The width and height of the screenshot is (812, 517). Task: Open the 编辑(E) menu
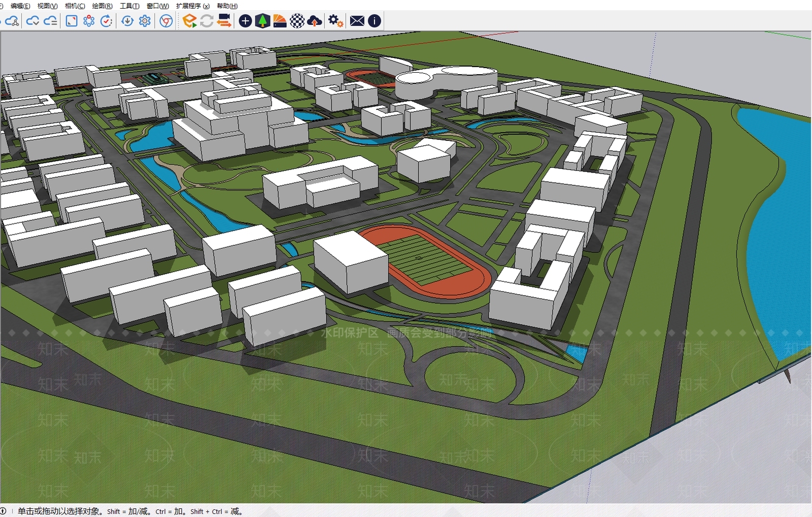(x=20, y=6)
